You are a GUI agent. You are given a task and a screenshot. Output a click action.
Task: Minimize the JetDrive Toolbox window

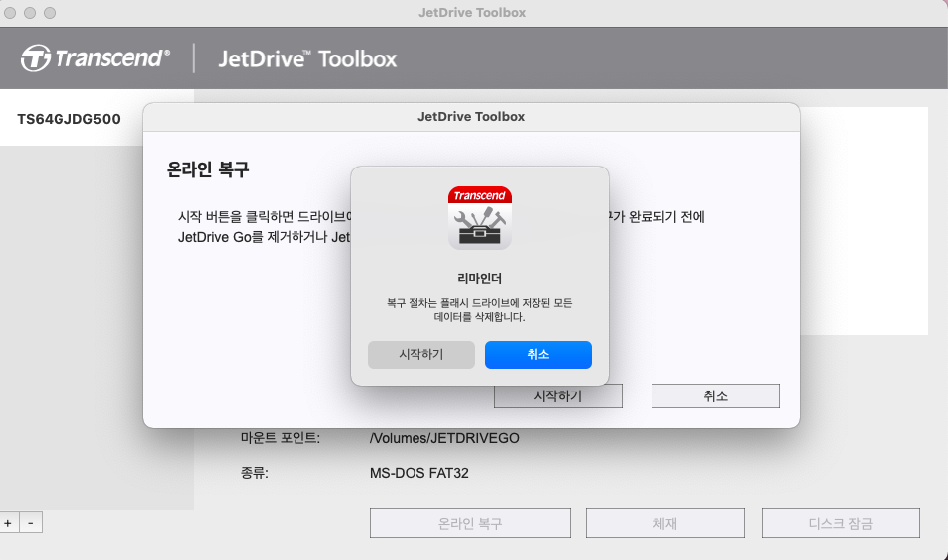[x=30, y=13]
